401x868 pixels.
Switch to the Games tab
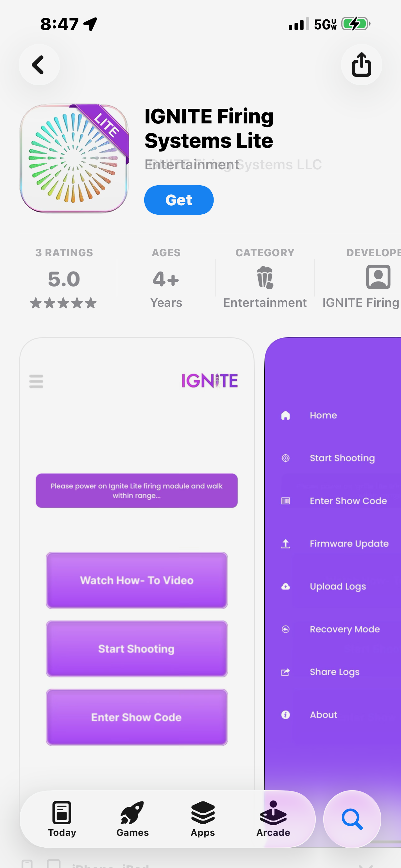point(132,819)
